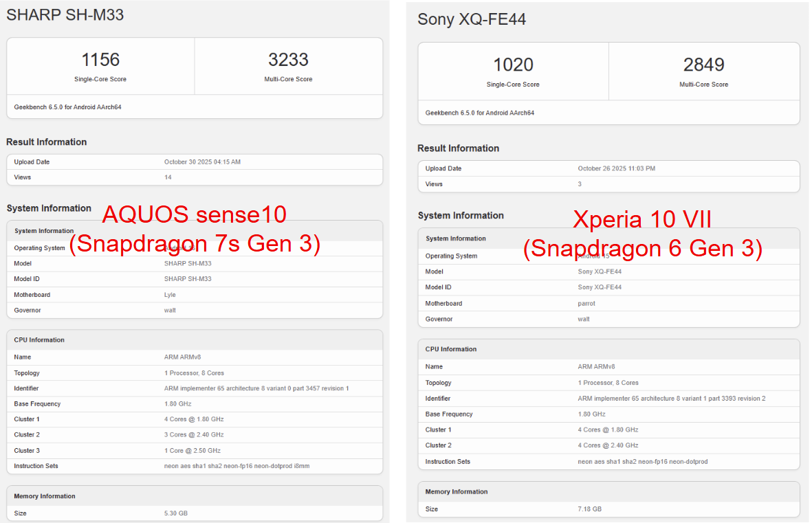Click the 7.18 GB memory size
The height and width of the screenshot is (523, 812).
point(589,509)
